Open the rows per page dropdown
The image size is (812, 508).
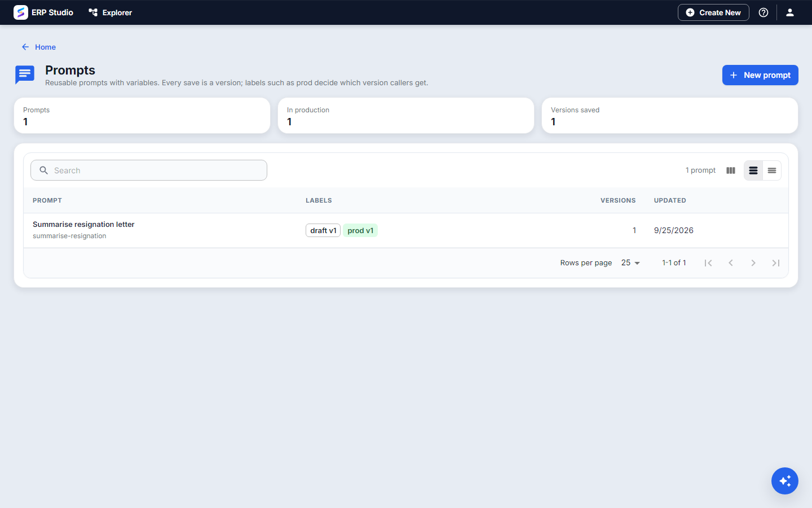pos(630,263)
